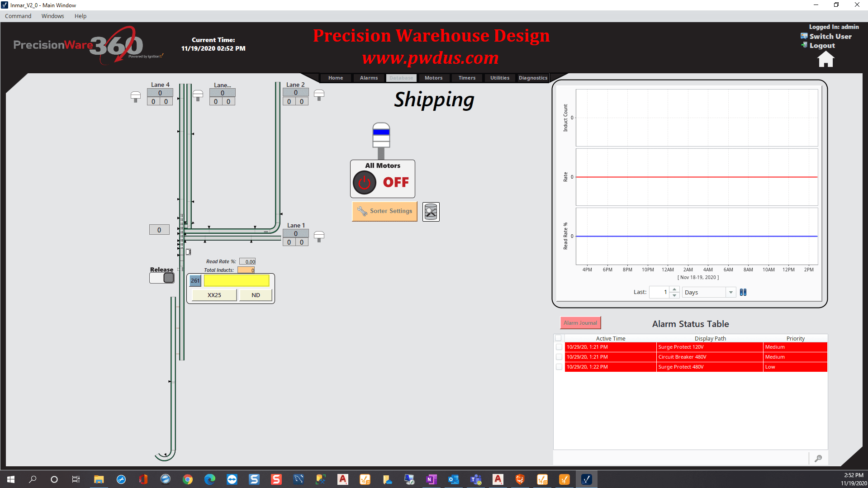Open Sorter Settings
The image size is (868, 488).
pyautogui.click(x=384, y=211)
